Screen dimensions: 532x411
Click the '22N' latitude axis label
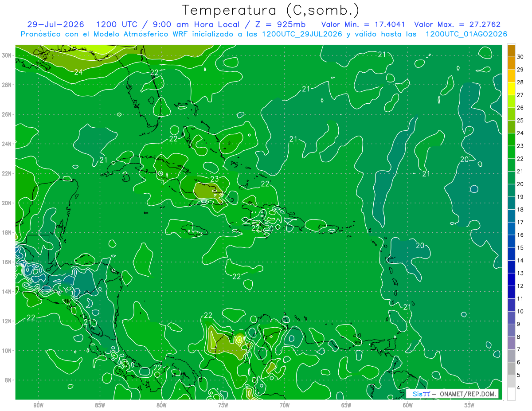(8, 173)
